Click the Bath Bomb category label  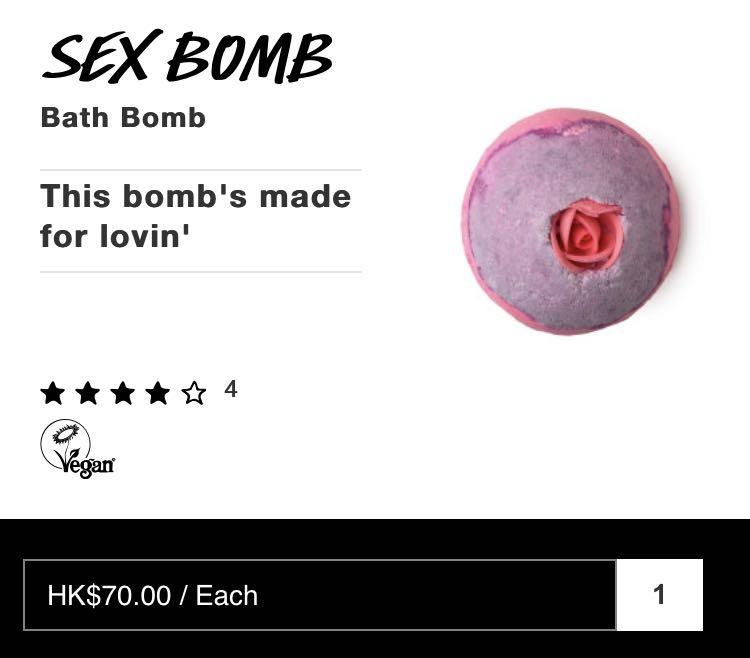coord(123,118)
